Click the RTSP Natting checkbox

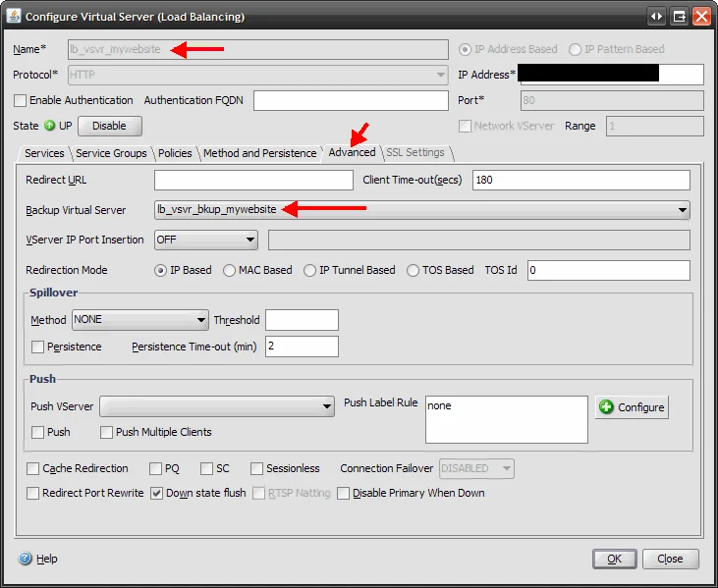(258, 494)
